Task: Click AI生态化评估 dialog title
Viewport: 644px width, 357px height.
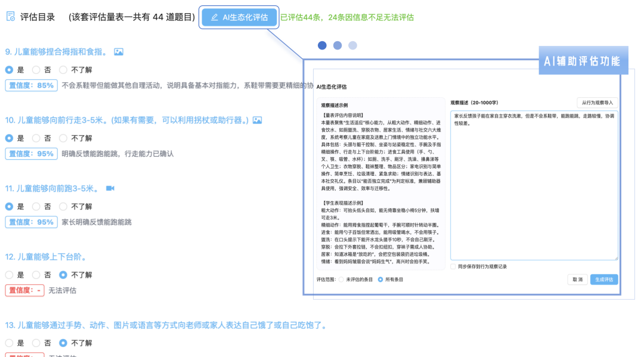Action: click(332, 87)
